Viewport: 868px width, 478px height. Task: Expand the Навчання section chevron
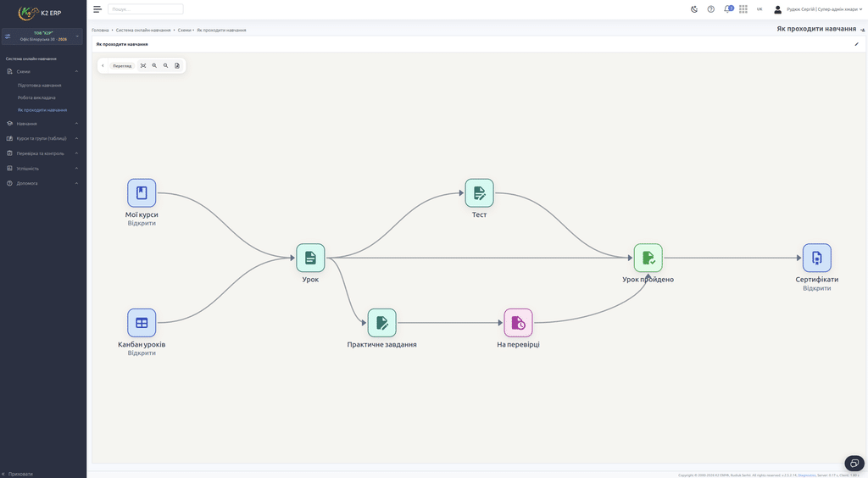76,124
